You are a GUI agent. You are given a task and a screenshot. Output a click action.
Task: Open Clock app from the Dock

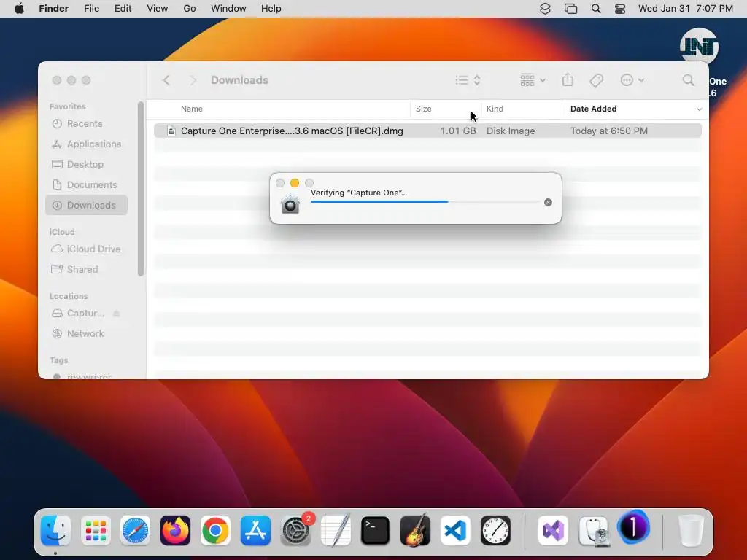click(x=495, y=530)
